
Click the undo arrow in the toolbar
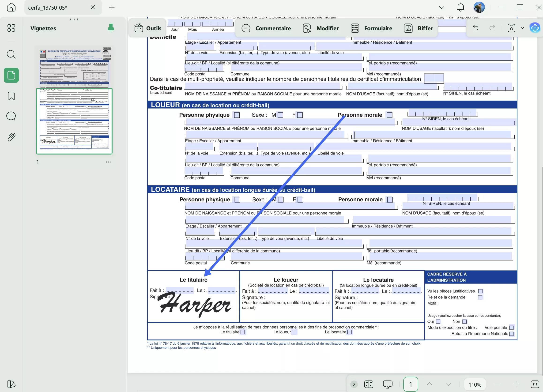tap(475, 28)
